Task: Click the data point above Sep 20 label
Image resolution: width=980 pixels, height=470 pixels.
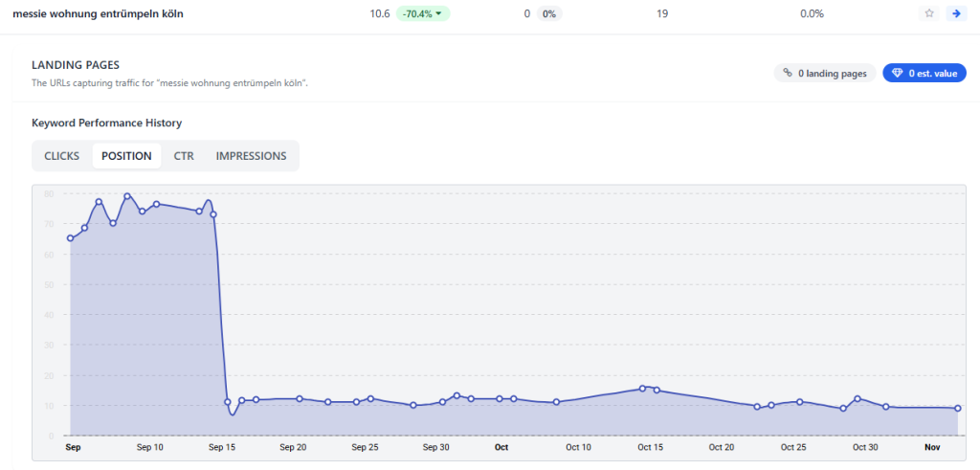Action: click(x=300, y=398)
